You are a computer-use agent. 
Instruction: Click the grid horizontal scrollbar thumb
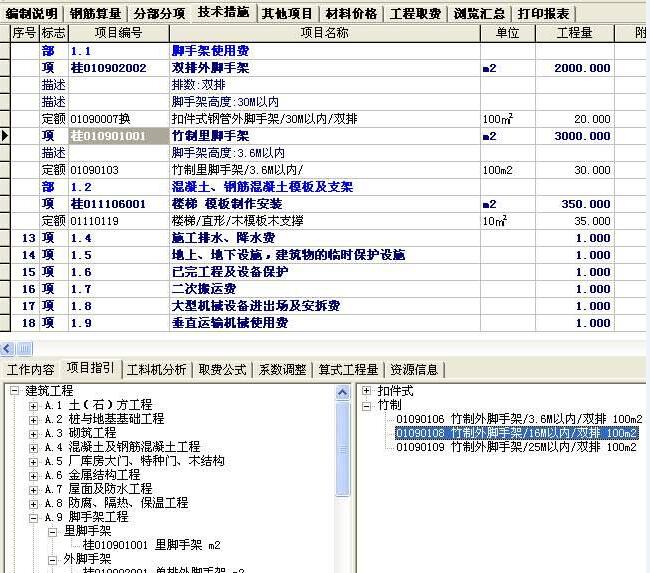pyautogui.click(x=24, y=349)
